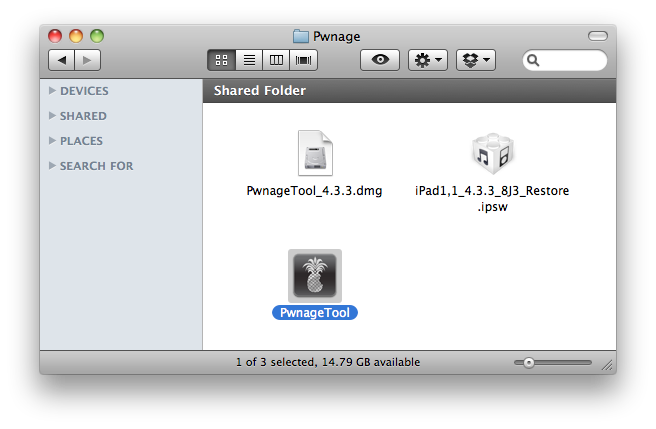Expand the SEARCH FOR sidebar section

52,166
